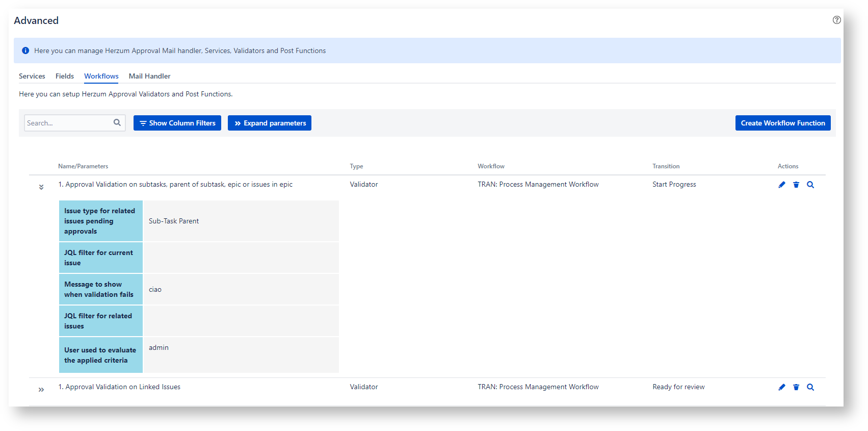Delete the Ready for review validator trash icon
The width and height of the screenshot is (868, 431).
pos(796,387)
